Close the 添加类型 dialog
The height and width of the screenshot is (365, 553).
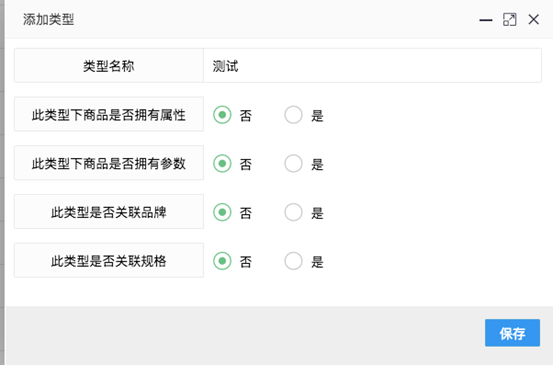point(534,19)
